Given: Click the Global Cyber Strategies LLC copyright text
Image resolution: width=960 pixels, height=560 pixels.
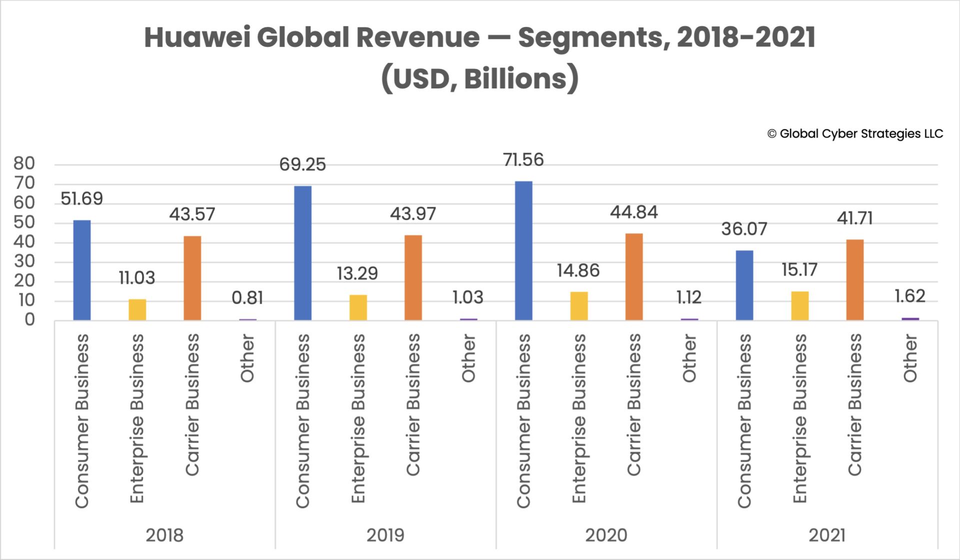Looking at the screenshot, I should coord(855,134).
